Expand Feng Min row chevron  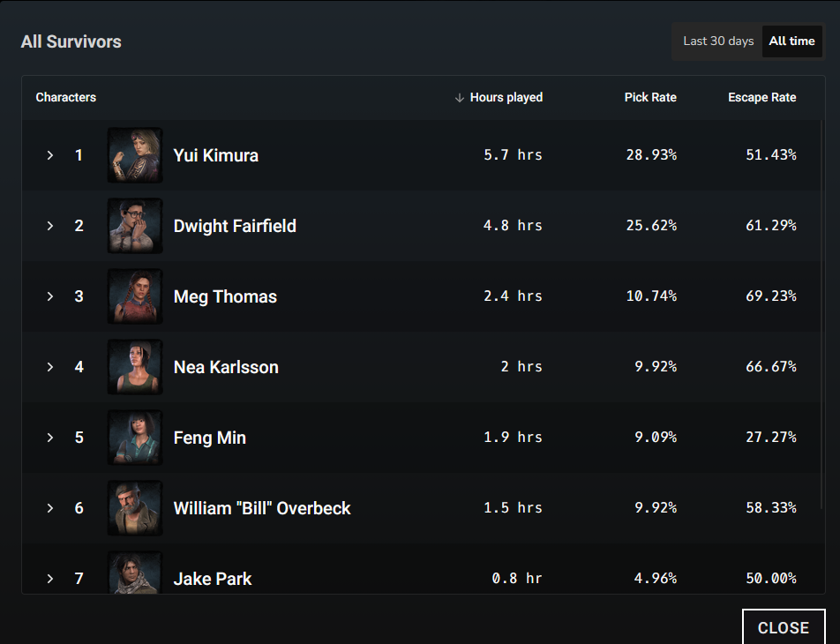49,438
